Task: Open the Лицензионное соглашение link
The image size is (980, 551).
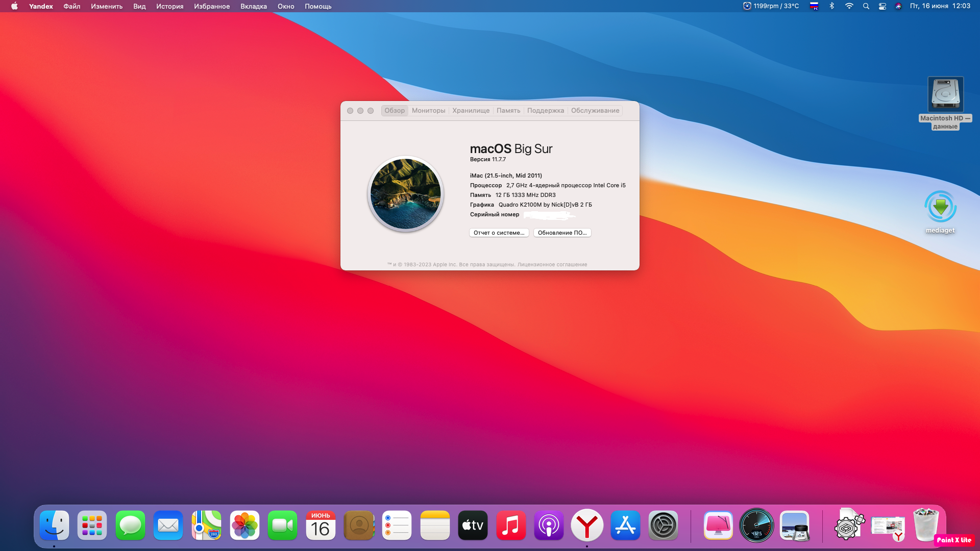Action: [552, 265]
